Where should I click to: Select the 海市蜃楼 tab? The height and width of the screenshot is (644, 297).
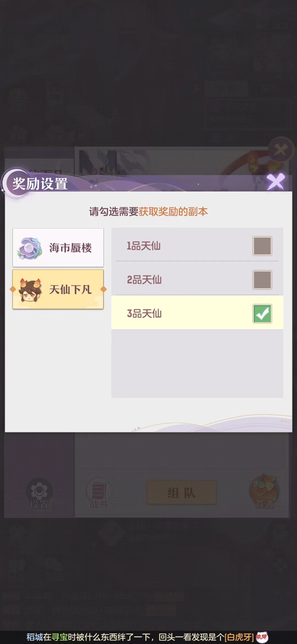pos(58,247)
